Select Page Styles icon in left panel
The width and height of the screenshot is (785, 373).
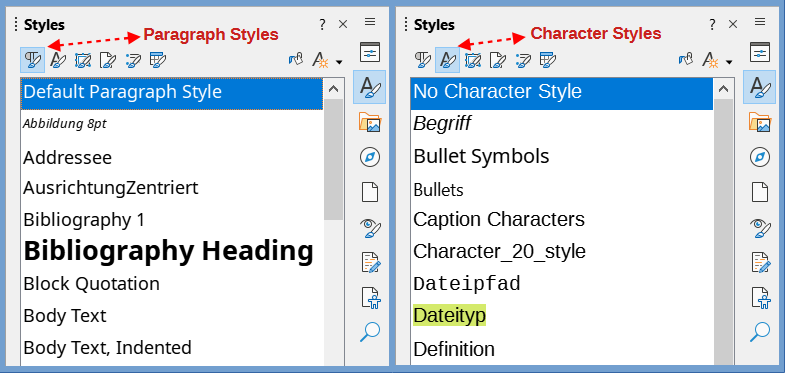click(x=108, y=60)
